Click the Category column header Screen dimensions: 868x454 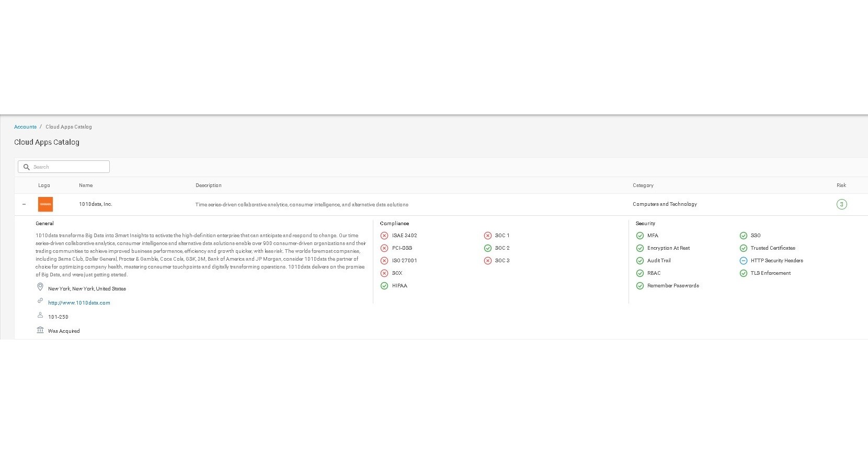pyautogui.click(x=643, y=185)
